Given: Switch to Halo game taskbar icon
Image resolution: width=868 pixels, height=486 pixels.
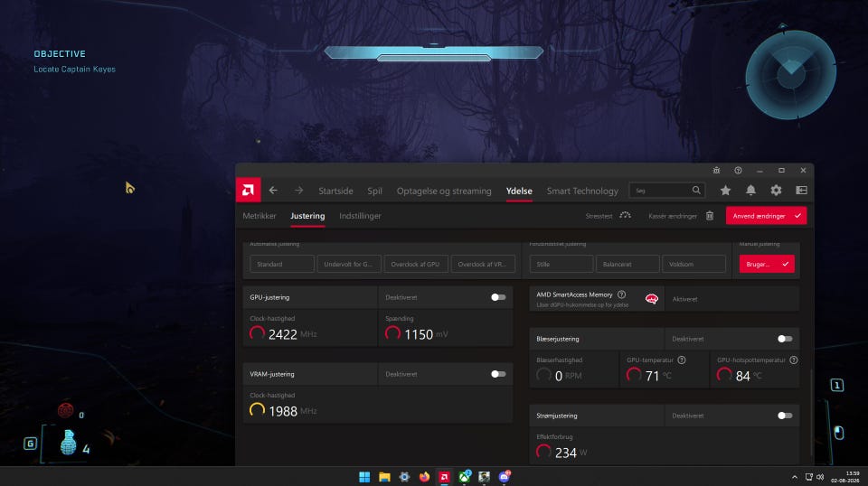Looking at the screenshot, I should tap(485, 477).
